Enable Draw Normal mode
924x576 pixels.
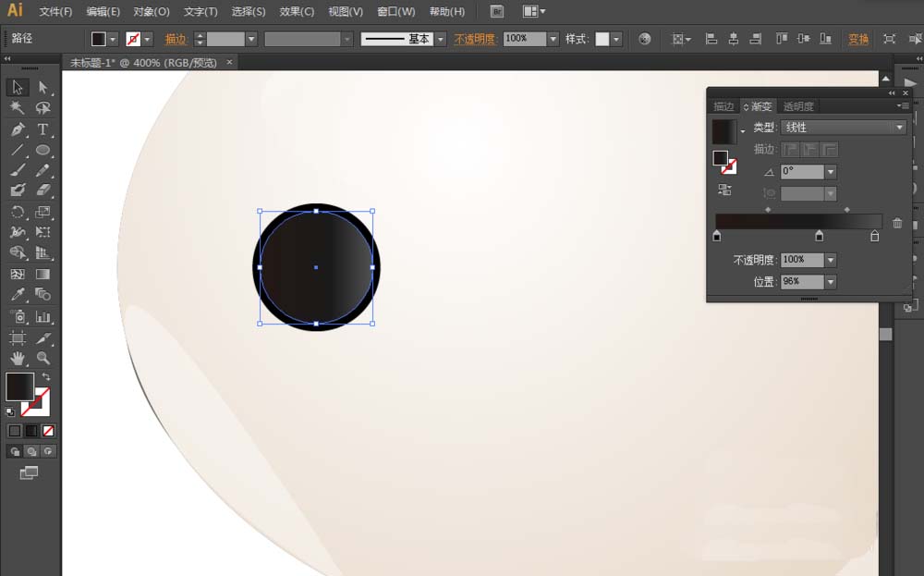click(x=15, y=451)
